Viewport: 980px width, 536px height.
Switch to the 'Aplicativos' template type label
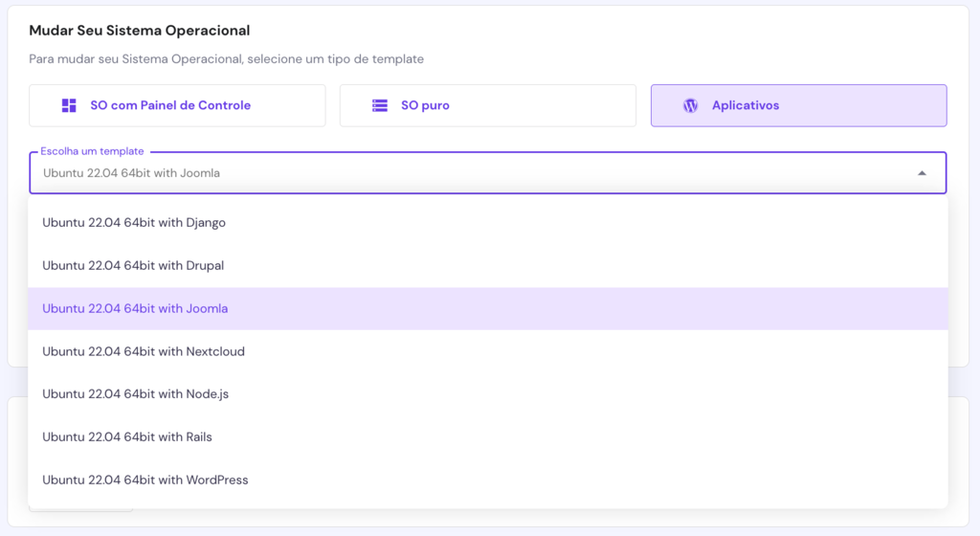tap(746, 105)
